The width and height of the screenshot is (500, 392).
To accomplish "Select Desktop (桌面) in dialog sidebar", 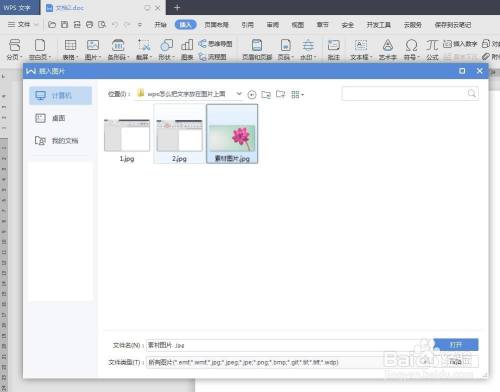I will [60, 118].
